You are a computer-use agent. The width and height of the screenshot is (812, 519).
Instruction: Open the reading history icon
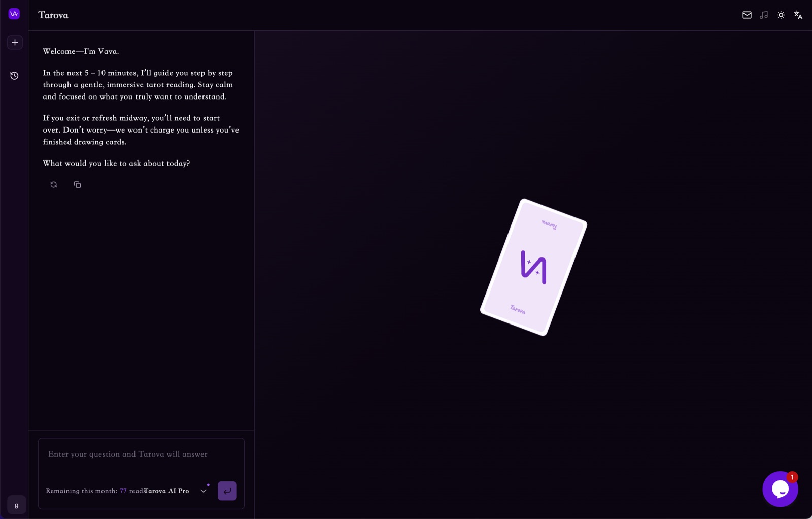point(14,76)
